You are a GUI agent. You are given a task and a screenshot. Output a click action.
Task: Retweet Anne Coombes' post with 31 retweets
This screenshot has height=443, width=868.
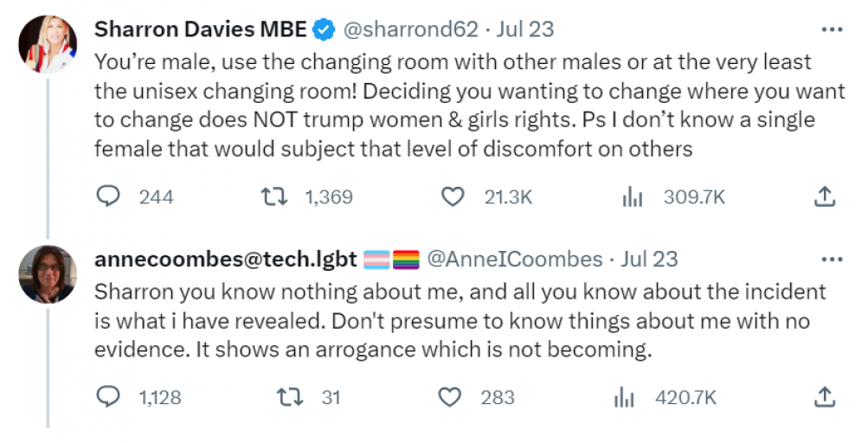[290, 397]
